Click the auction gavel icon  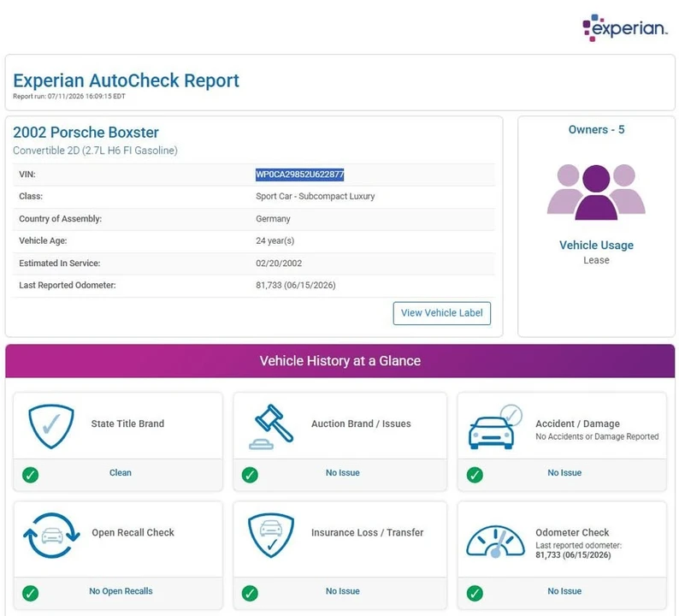(271, 427)
